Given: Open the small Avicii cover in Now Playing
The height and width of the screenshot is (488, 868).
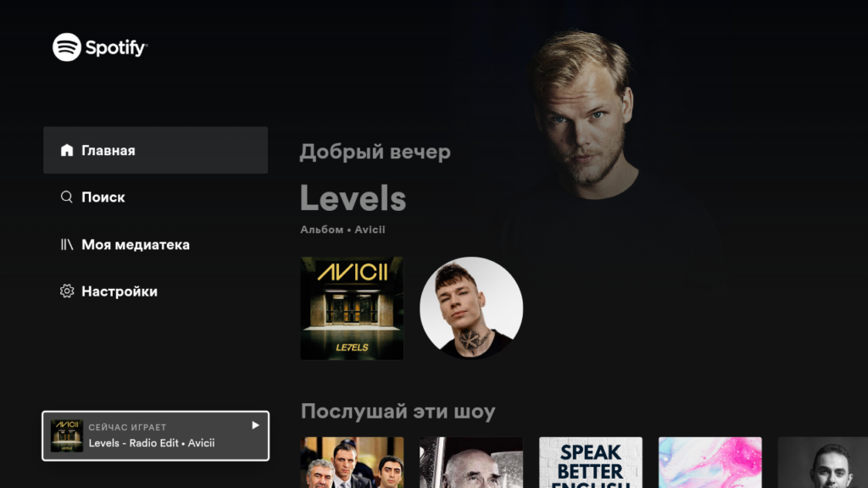Looking at the screenshot, I should (x=66, y=435).
